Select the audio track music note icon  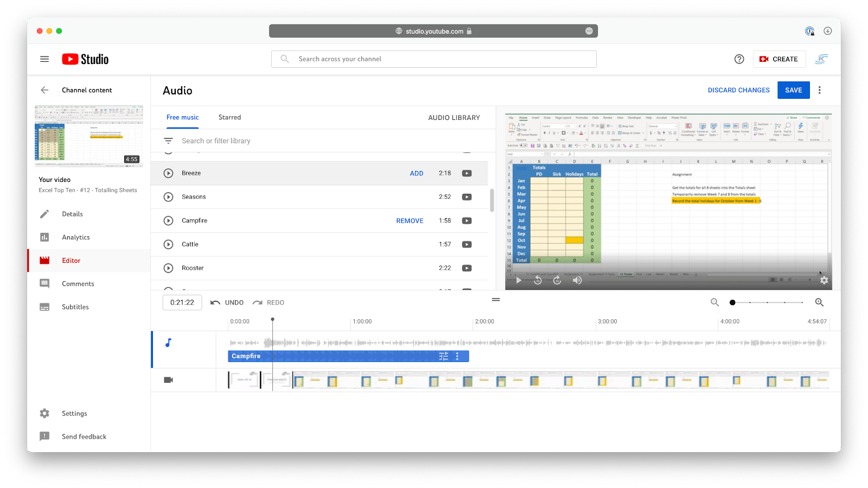(168, 343)
